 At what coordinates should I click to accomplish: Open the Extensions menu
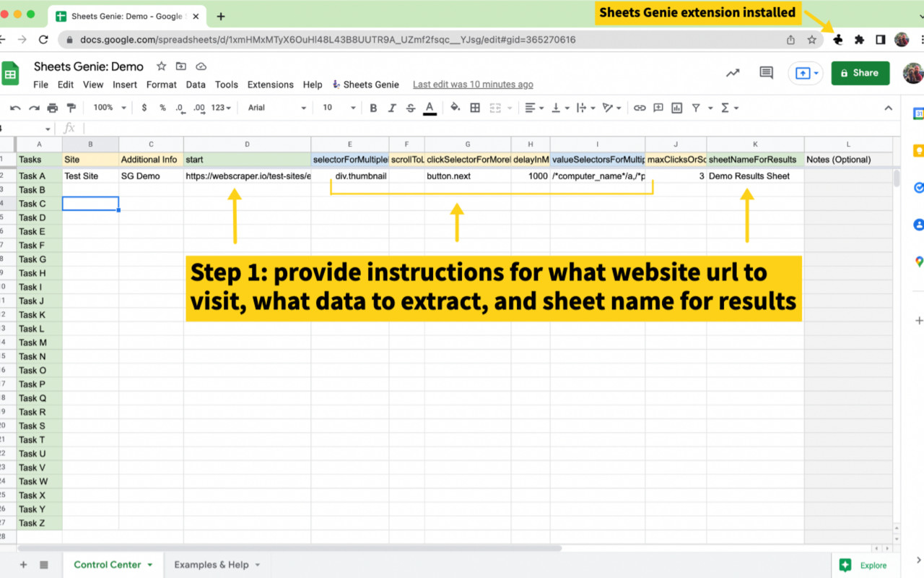[x=271, y=85]
